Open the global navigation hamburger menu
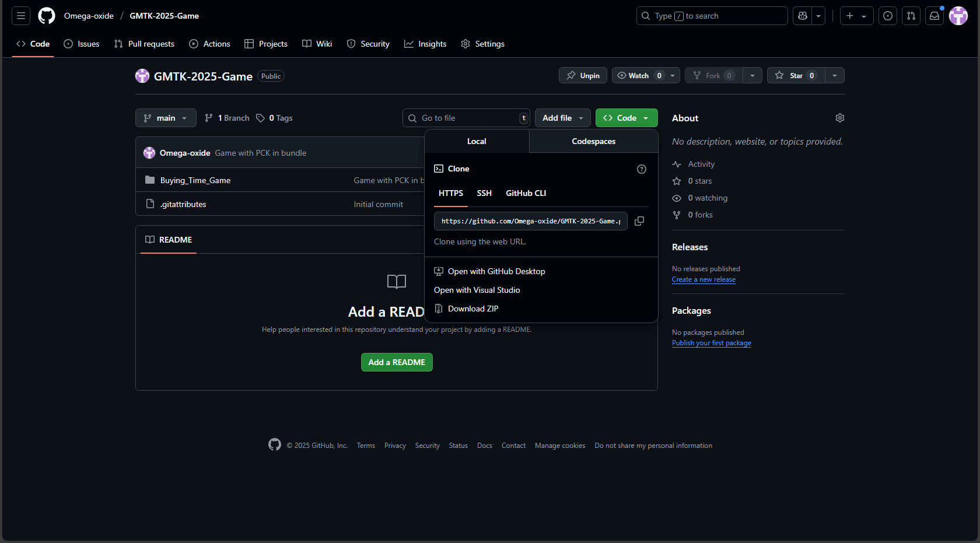The width and height of the screenshot is (980, 543). click(x=21, y=16)
